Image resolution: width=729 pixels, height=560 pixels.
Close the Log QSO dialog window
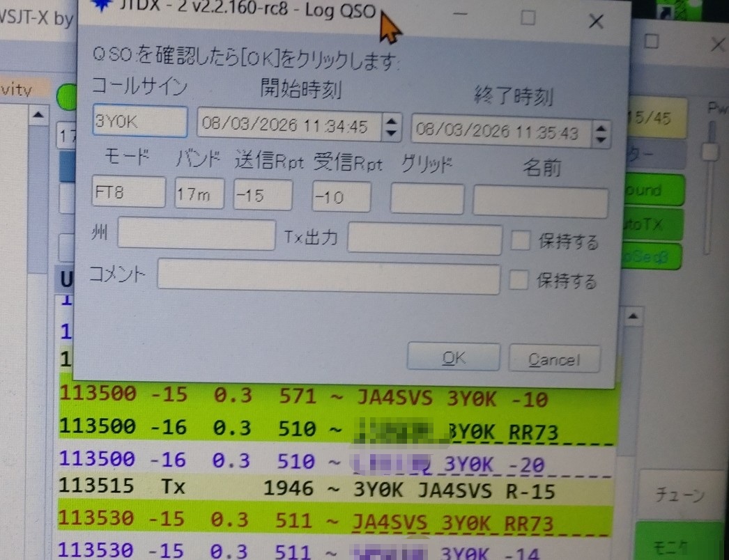pos(596,21)
